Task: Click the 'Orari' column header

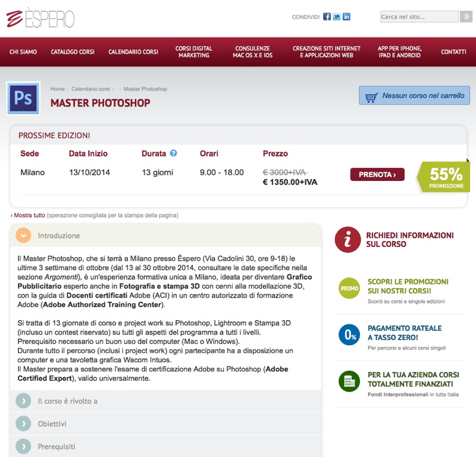Action: pyautogui.click(x=209, y=154)
